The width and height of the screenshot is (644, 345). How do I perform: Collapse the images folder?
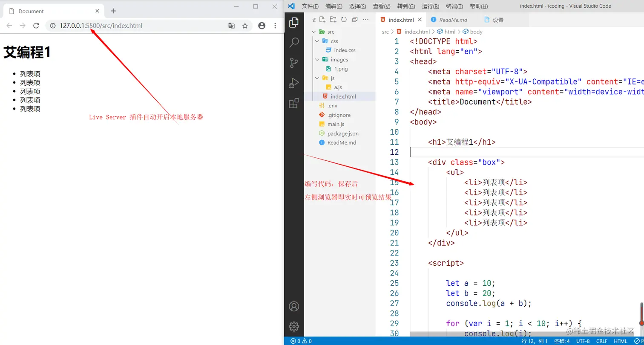point(317,59)
